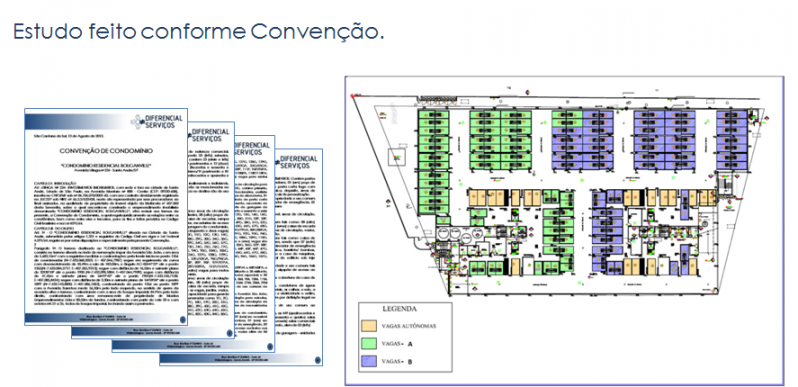The width and height of the screenshot is (798, 387).
Task: Open the front convention document page
Action: [106, 216]
